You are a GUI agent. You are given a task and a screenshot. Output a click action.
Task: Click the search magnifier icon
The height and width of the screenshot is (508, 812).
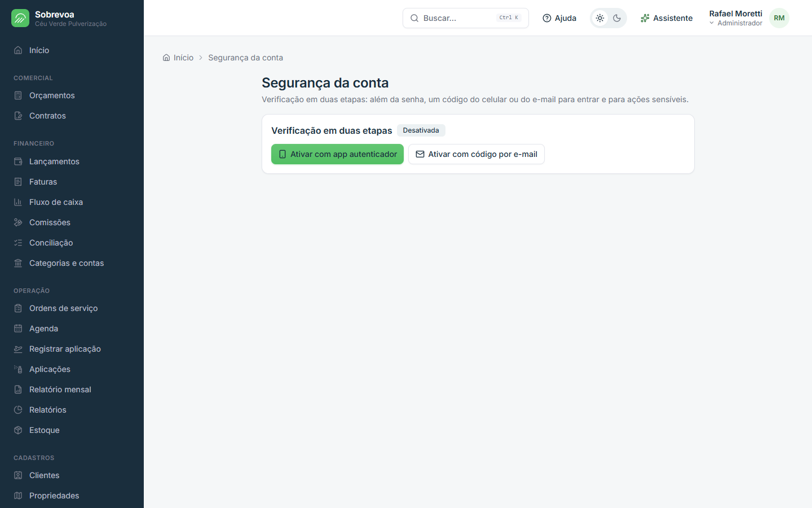coord(414,18)
